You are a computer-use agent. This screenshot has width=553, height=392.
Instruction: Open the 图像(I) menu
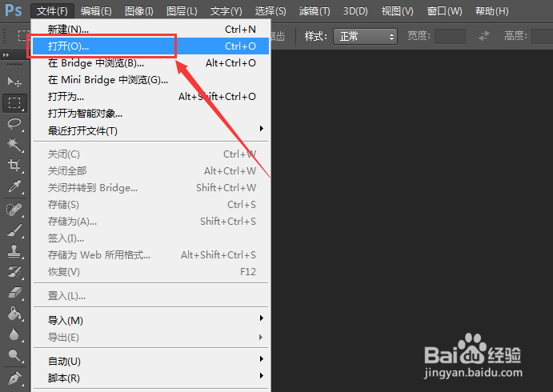pyautogui.click(x=139, y=11)
